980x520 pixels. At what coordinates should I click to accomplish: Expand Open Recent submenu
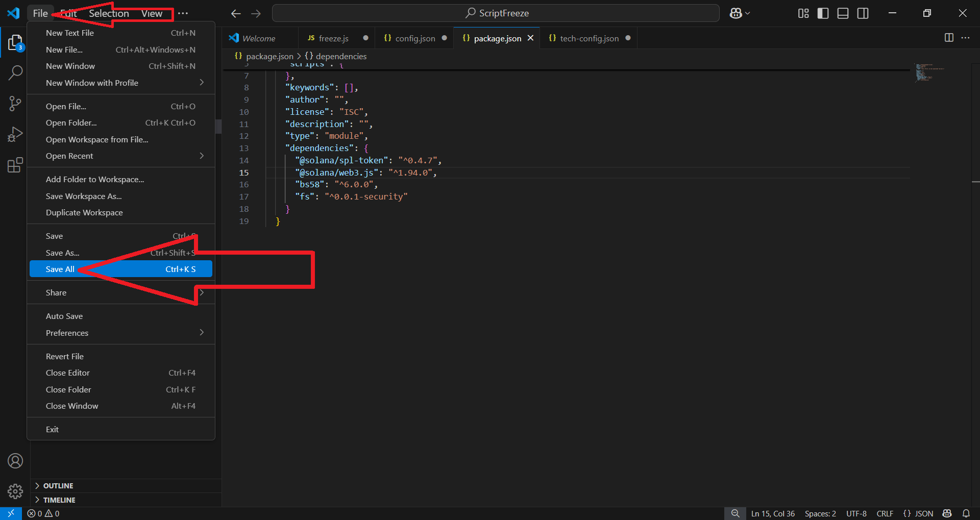(x=121, y=156)
